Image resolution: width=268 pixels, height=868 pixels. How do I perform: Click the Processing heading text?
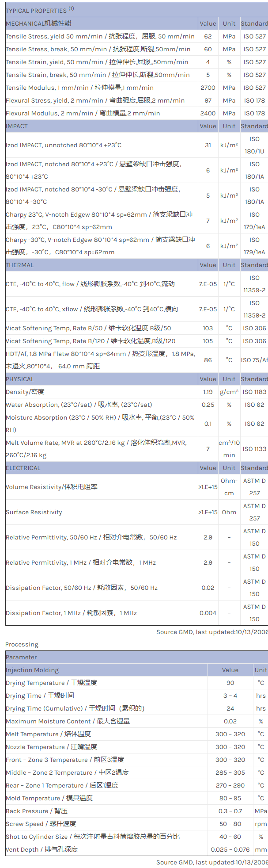(x=22, y=644)
